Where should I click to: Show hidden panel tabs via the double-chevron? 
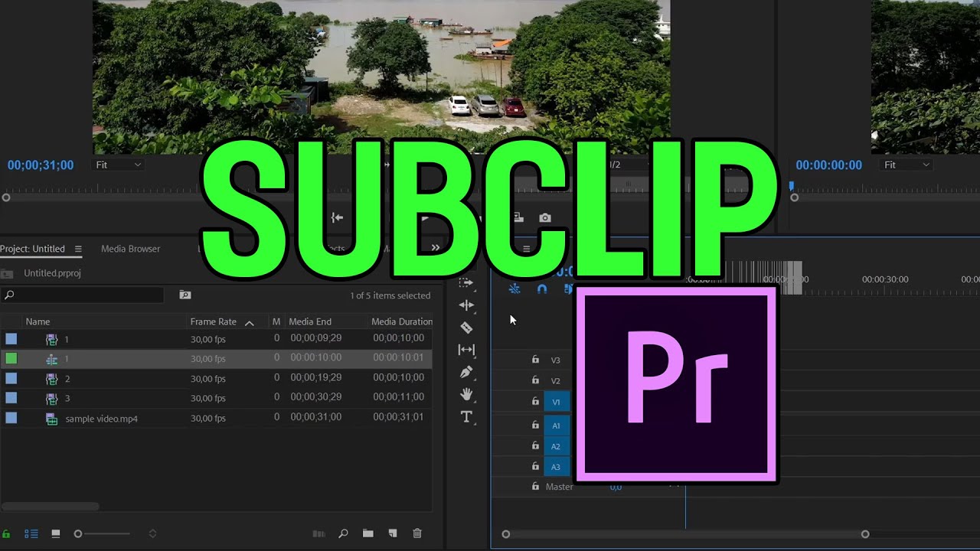436,248
